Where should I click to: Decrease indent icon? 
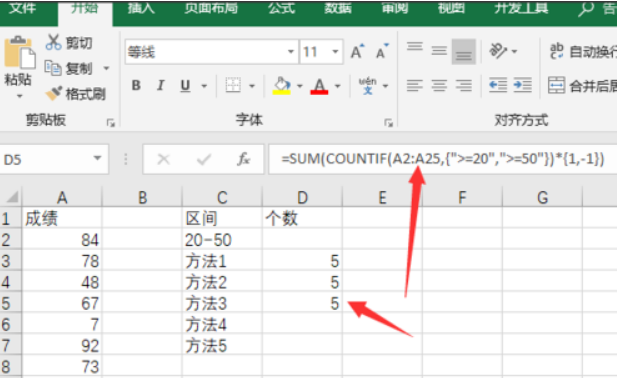pos(498,85)
